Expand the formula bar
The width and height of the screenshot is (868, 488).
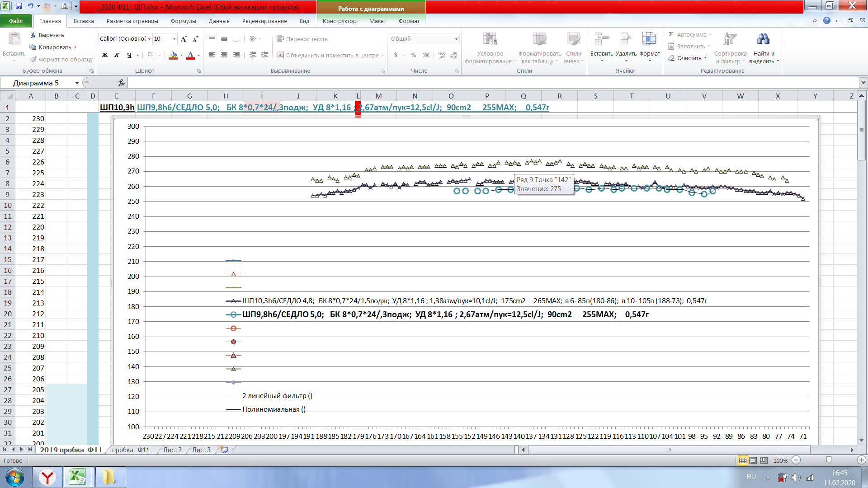863,83
